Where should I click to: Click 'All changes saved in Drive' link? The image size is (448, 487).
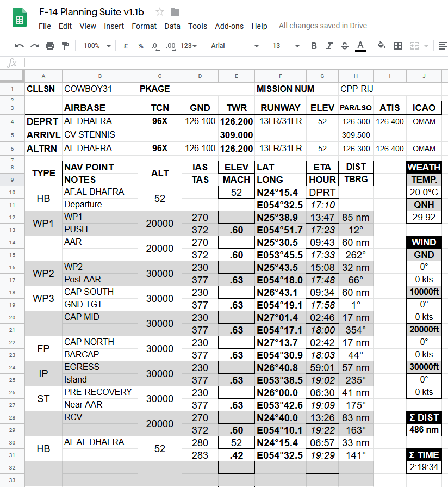click(x=322, y=26)
